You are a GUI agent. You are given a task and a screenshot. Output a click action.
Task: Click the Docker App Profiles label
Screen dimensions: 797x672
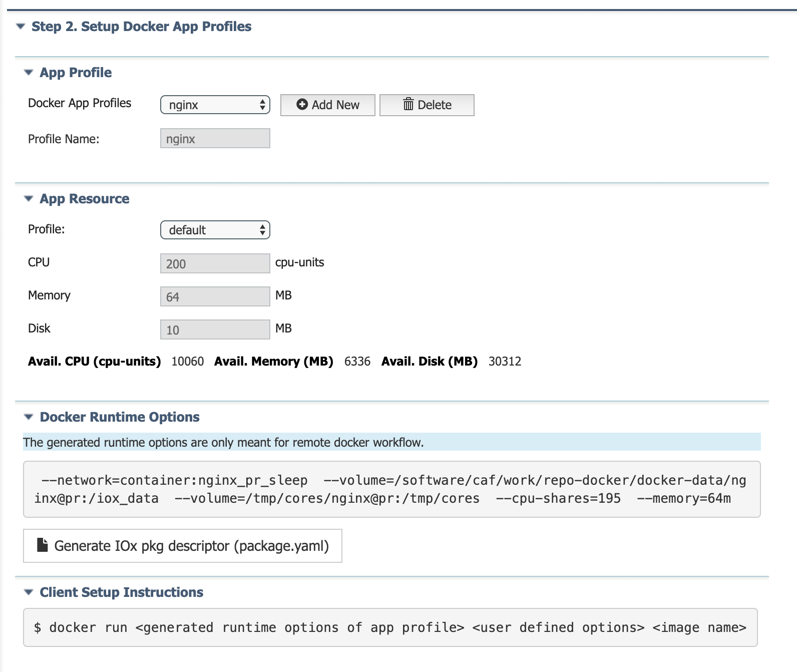pyautogui.click(x=80, y=103)
